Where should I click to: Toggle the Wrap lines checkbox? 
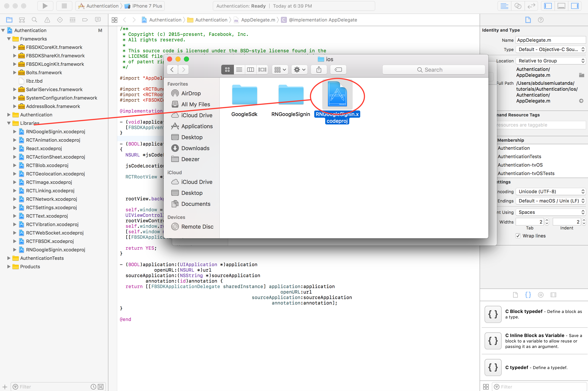pos(518,236)
